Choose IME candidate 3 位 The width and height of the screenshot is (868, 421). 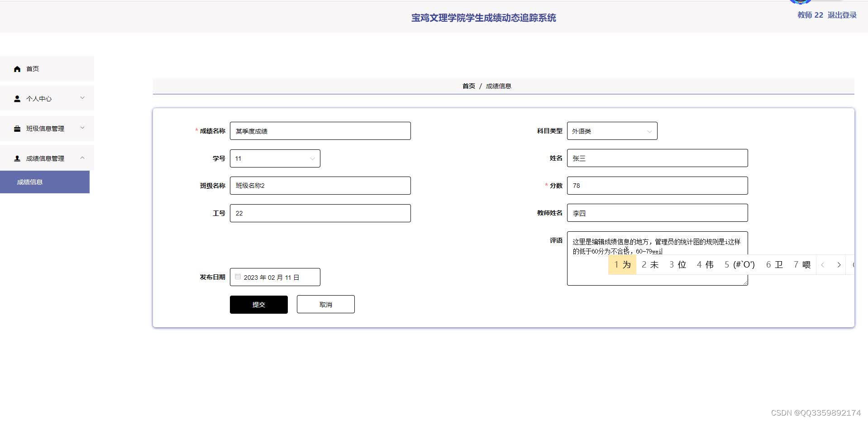[678, 265]
